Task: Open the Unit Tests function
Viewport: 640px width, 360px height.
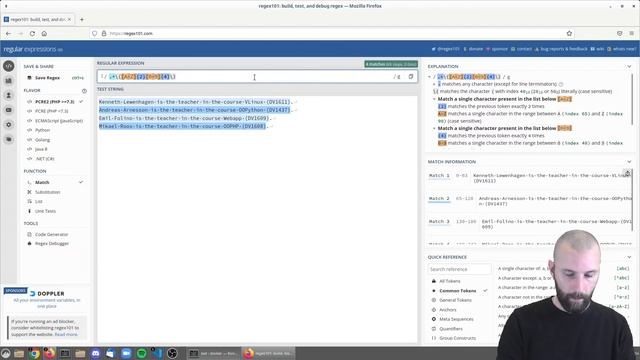Action: point(45,211)
